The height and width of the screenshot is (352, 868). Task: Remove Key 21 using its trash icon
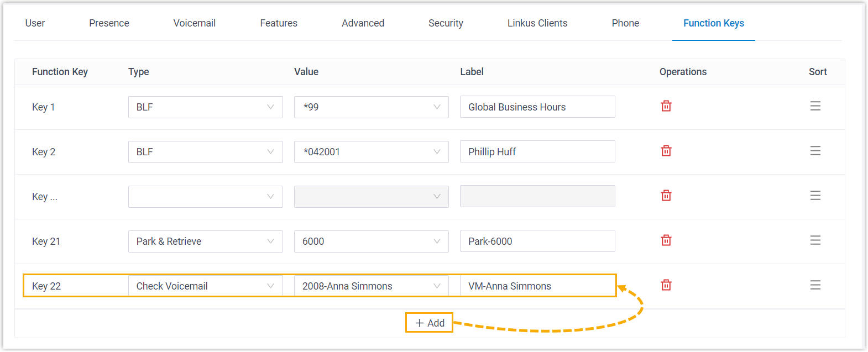pos(666,240)
